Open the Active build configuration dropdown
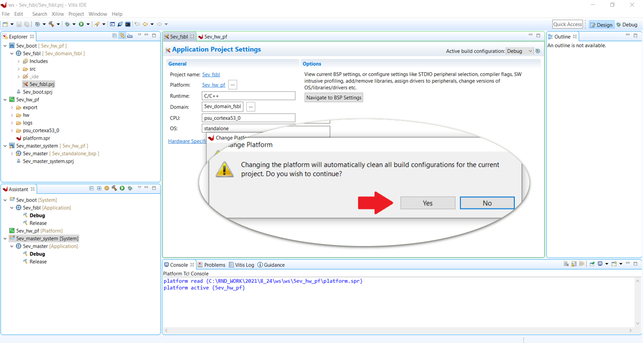Viewport: 644px width, 343px height. click(x=520, y=51)
